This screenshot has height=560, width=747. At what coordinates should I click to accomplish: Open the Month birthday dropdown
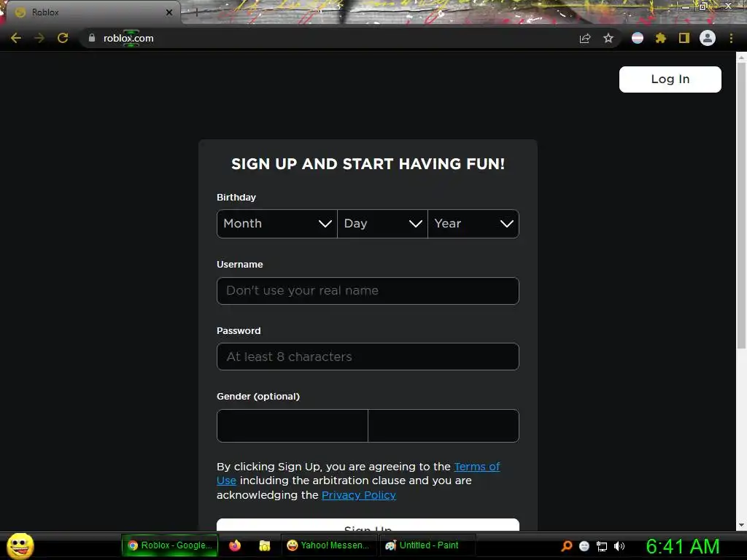pos(277,224)
